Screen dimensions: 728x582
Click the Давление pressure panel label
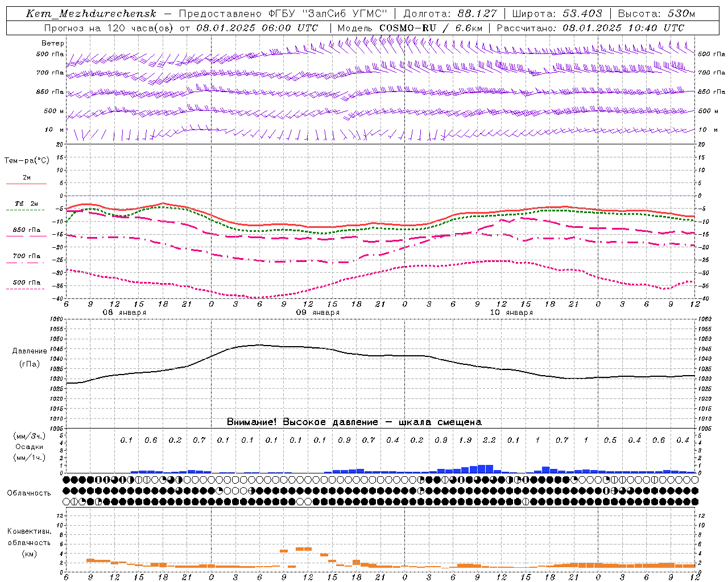tap(29, 351)
